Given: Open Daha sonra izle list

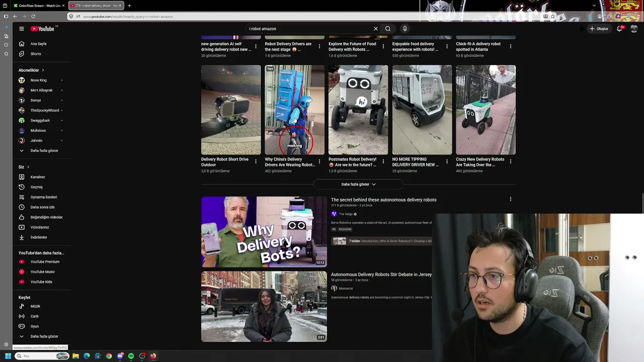Looking at the screenshot, I should pyautogui.click(x=41, y=207).
